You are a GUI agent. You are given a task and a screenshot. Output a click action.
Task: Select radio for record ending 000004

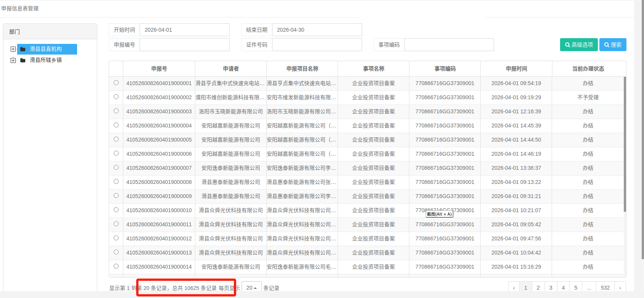click(116, 125)
